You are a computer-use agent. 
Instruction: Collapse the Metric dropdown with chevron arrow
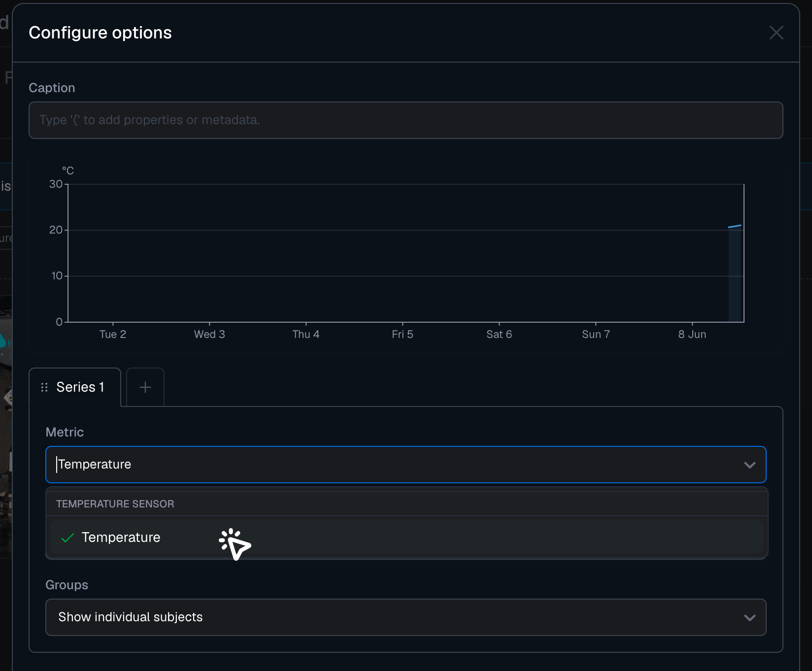(749, 465)
